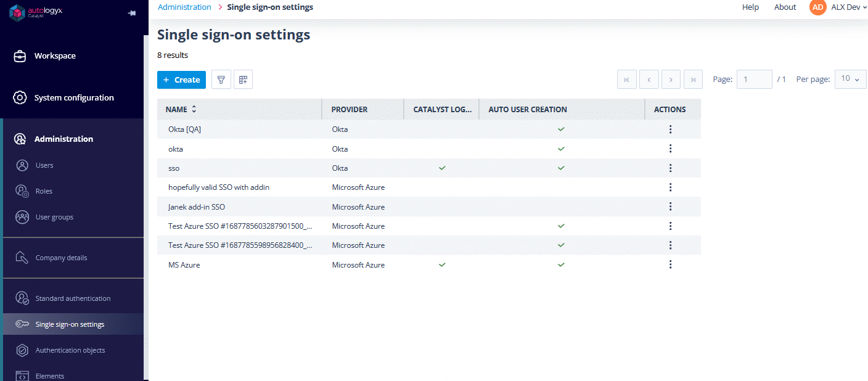Click the Roles sidebar icon

click(x=22, y=191)
